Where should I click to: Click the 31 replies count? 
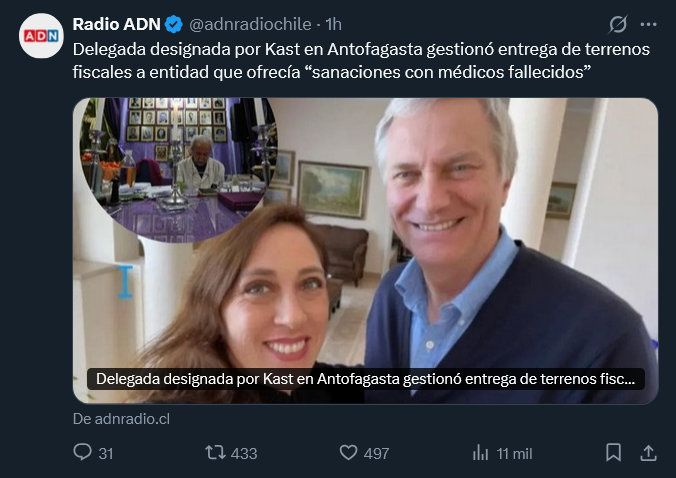106,453
